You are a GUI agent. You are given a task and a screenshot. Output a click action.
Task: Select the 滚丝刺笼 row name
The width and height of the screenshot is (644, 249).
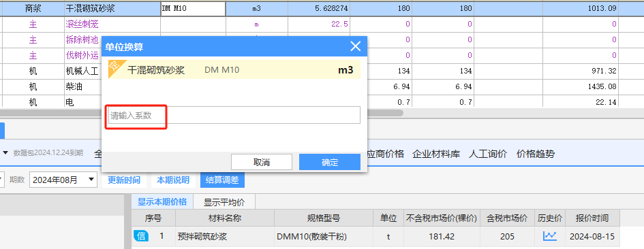(x=82, y=24)
